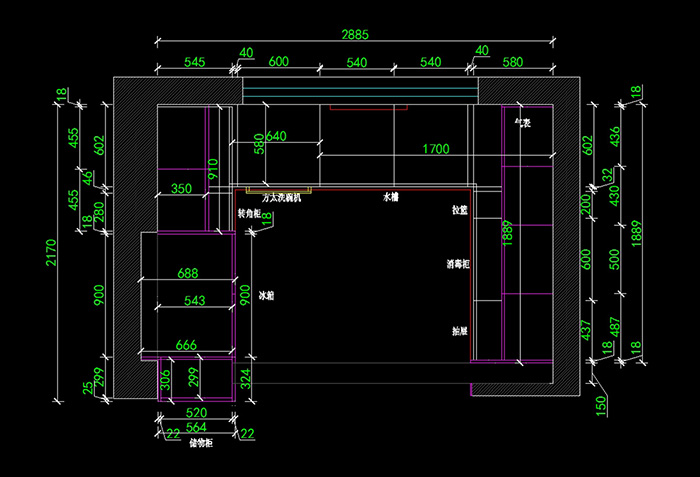Click the 转角柜 corner cabinet label
This screenshot has width=700, height=477.
coord(249,214)
